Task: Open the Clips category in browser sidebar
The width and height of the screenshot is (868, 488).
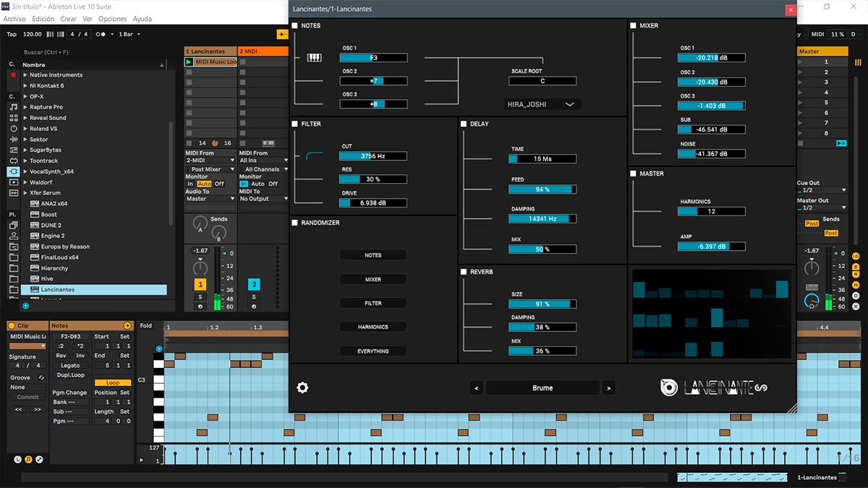Action: coord(14,182)
